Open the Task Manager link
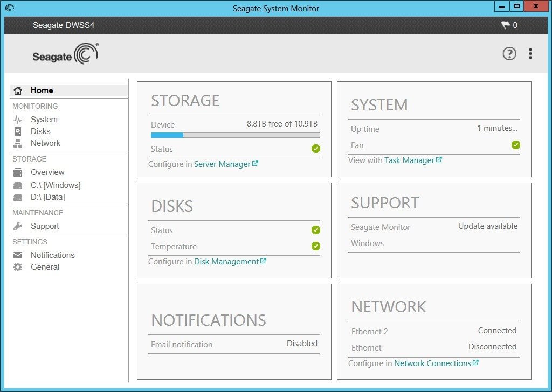This screenshot has height=392, width=552. coord(409,160)
